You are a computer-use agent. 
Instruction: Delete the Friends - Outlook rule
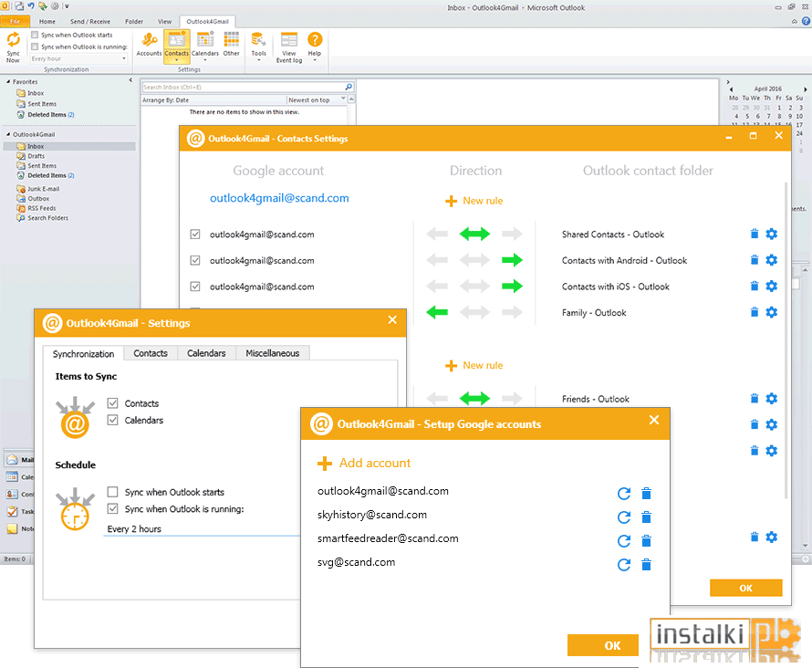click(755, 398)
